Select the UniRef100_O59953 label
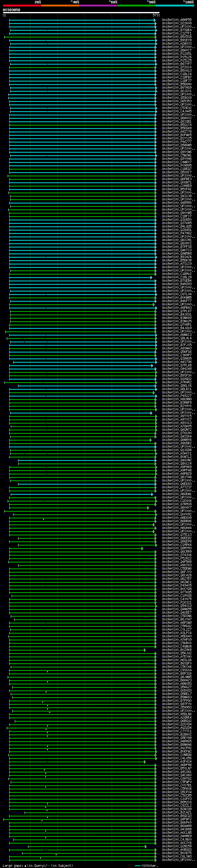The image size is (197, 868). (177, 707)
